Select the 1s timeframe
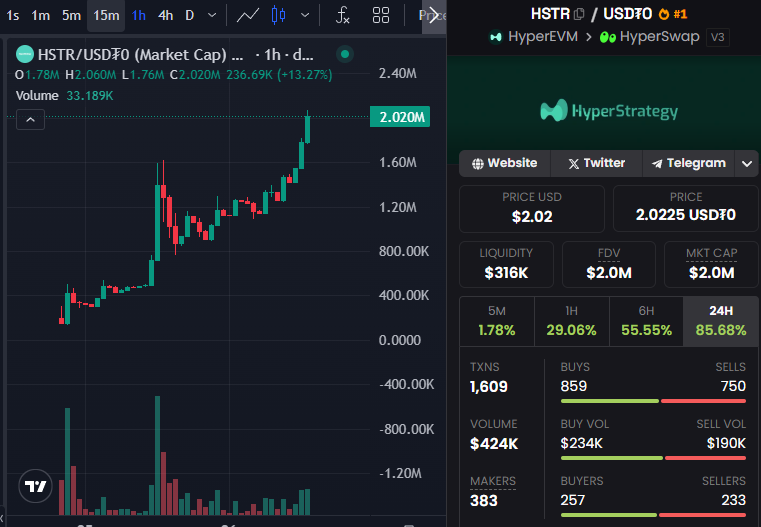The image size is (761, 527). tap(13, 16)
